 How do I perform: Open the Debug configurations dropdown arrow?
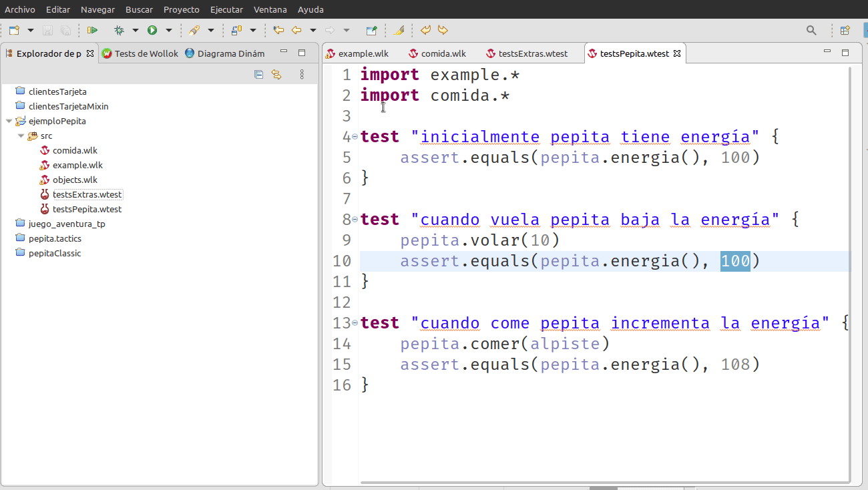[136, 30]
